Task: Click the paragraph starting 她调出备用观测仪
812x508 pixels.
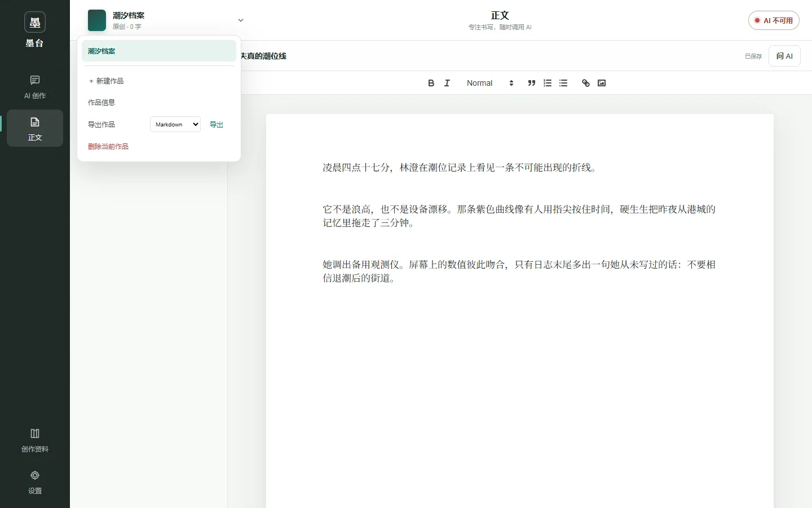Action: (519, 271)
